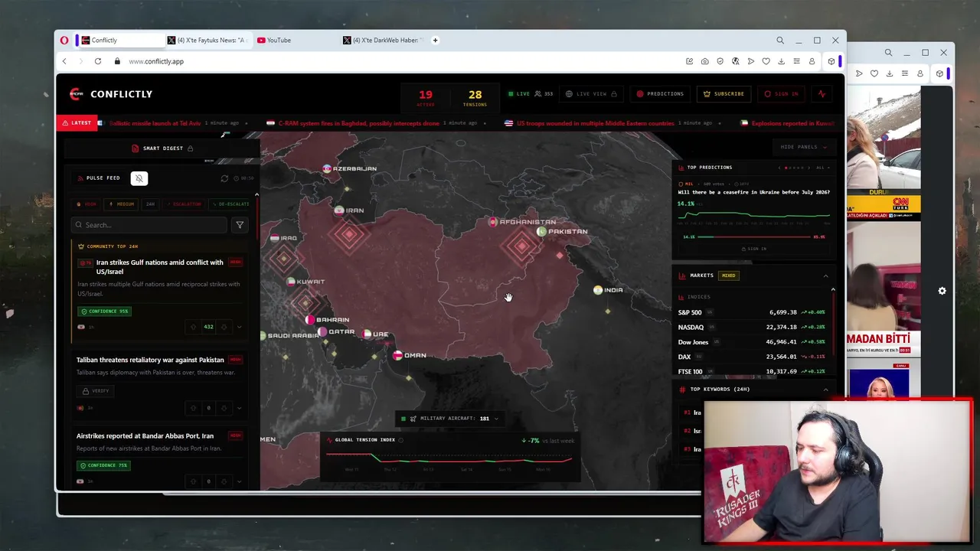
Task: Click the Kuwait flag marker on map
Action: (291, 282)
